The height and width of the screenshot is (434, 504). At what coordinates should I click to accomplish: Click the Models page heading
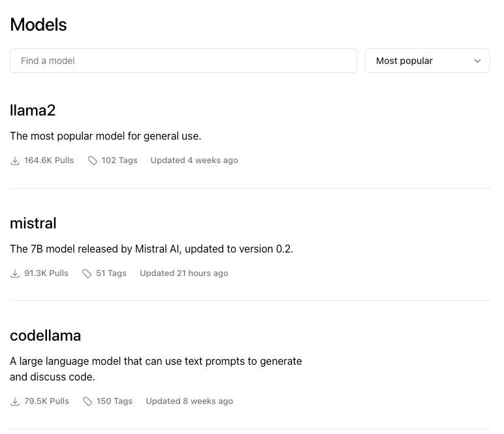[x=39, y=25]
